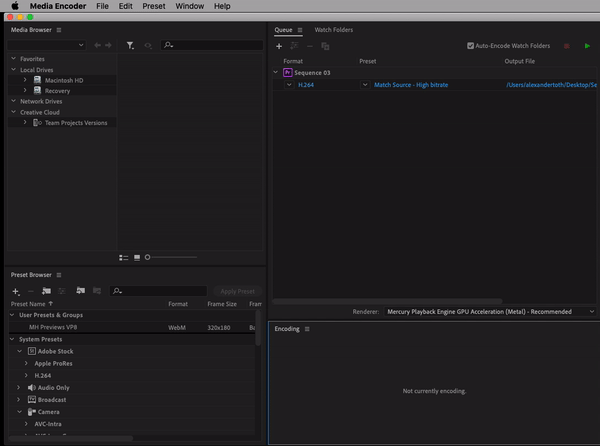This screenshot has width=600, height=446.
Task: Click the output file path link
Action: (551, 85)
